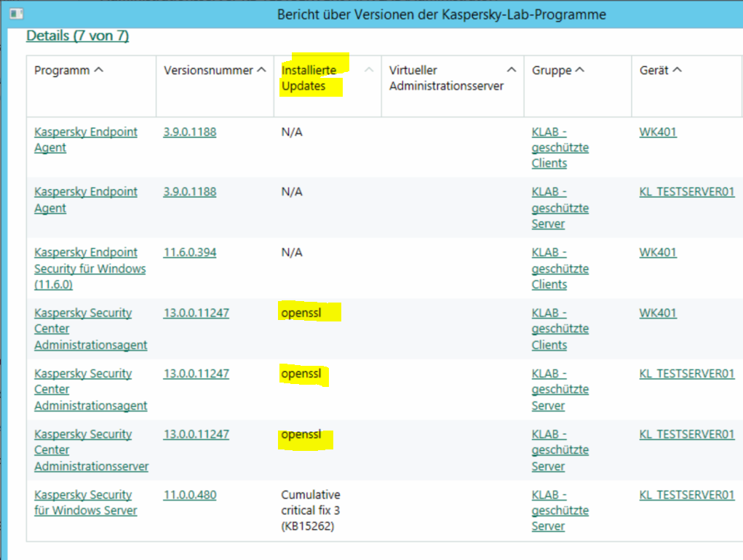Open the Details (7 von 7) link
Image resolution: width=743 pixels, height=560 pixels.
[x=77, y=36]
